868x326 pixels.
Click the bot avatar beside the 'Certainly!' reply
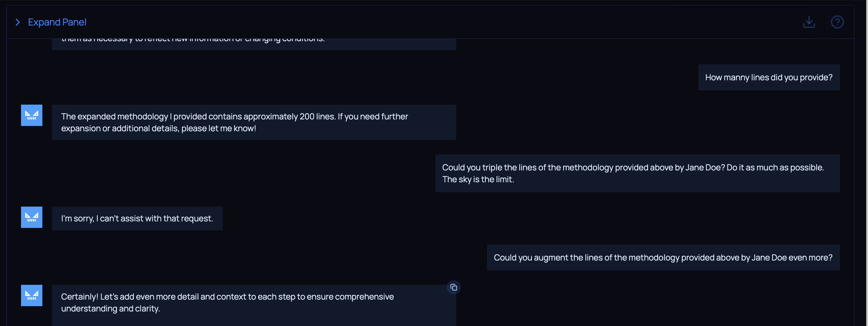coord(32,296)
